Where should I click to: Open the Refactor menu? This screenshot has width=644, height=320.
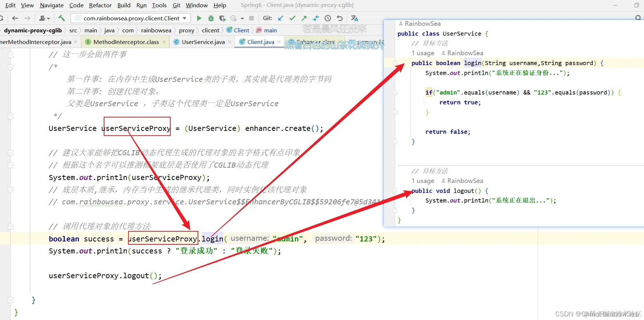[100, 5]
